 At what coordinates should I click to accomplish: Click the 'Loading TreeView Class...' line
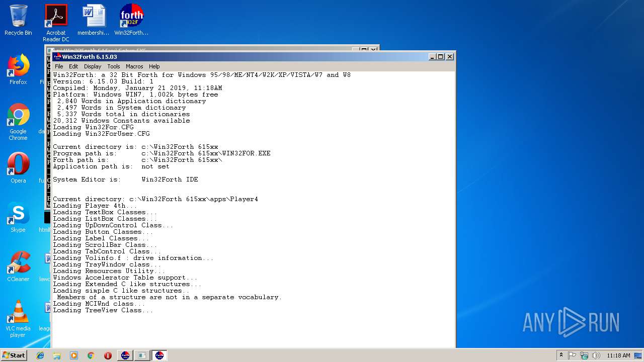point(103,310)
